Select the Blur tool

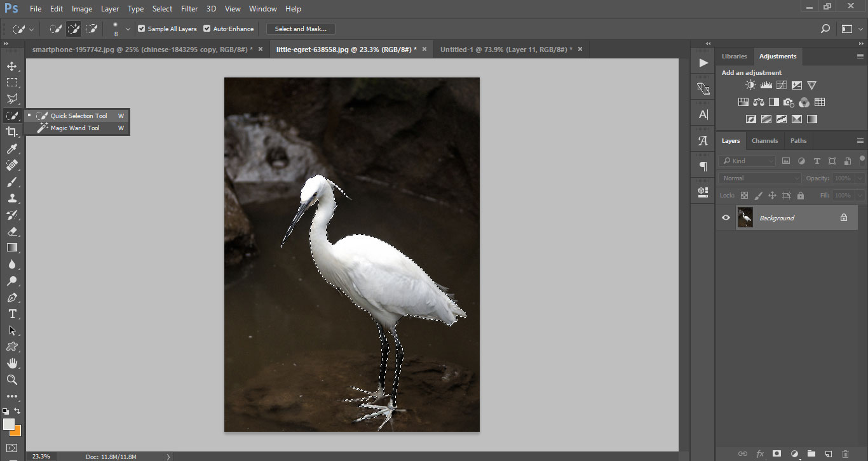tap(11, 264)
